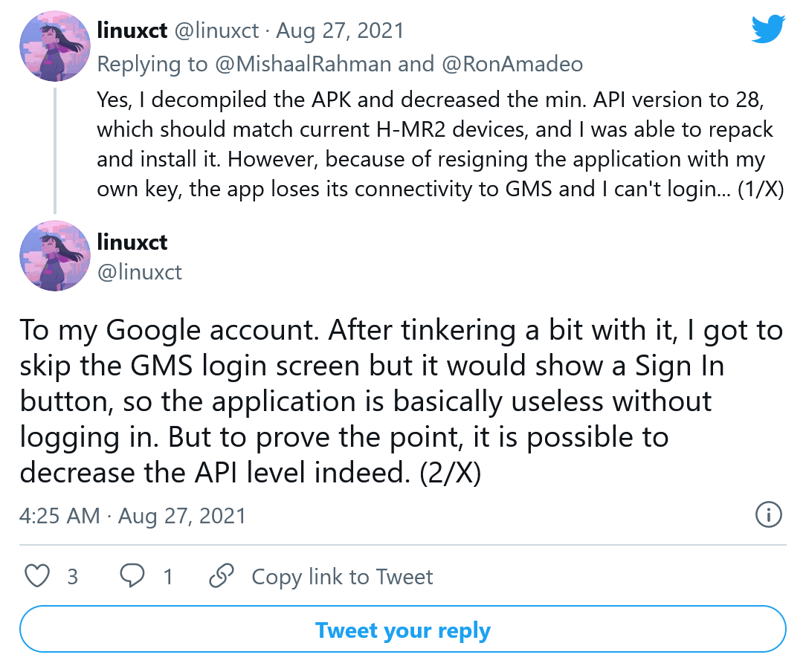This screenshot has height=672, width=806.
Task: Click the Twitter bird logo
Action: tap(768, 30)
